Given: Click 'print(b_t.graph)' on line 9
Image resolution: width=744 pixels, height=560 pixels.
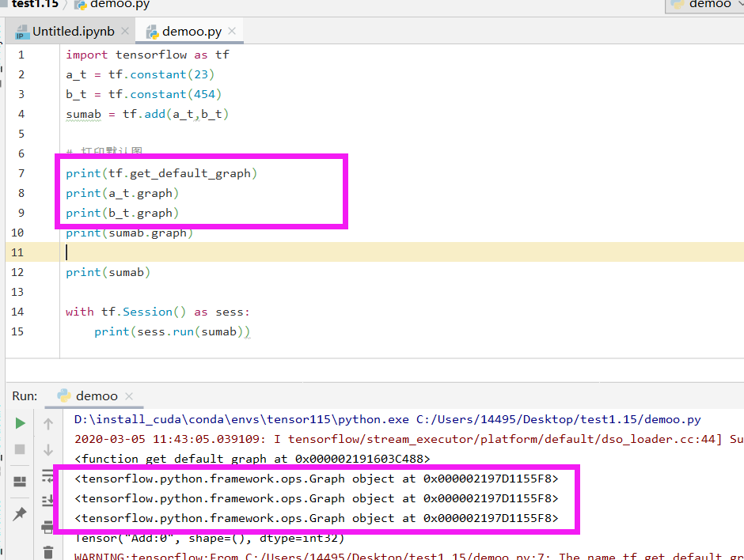Looking at the screenshot, I should coord(123,214).
